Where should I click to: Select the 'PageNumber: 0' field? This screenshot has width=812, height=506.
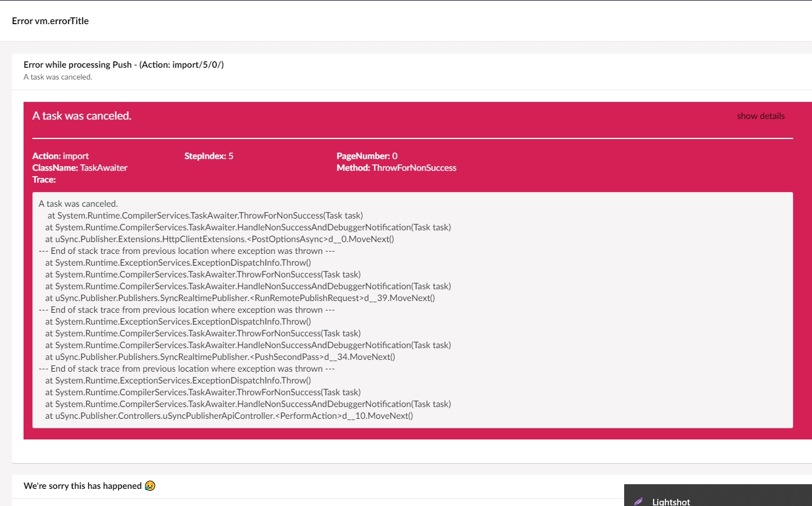coord(367,156)
